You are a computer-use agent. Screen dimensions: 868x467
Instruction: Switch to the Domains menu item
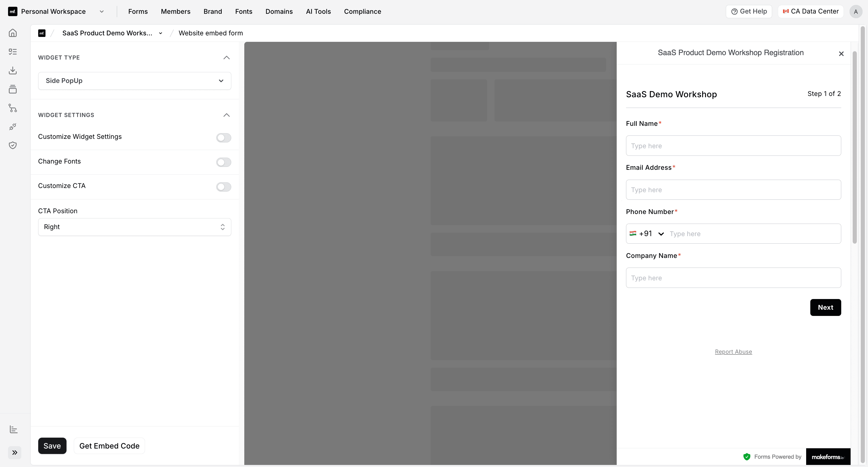[x=279, y=11]
